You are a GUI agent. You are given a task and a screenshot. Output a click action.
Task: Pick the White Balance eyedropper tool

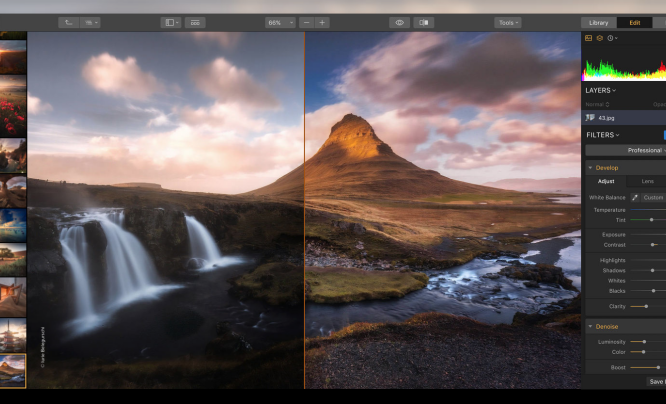tap(635, 198)
